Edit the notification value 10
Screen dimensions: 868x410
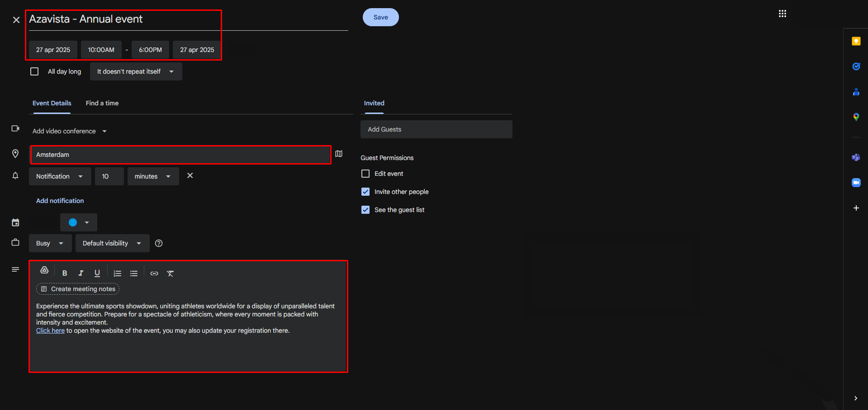(109, 176)
